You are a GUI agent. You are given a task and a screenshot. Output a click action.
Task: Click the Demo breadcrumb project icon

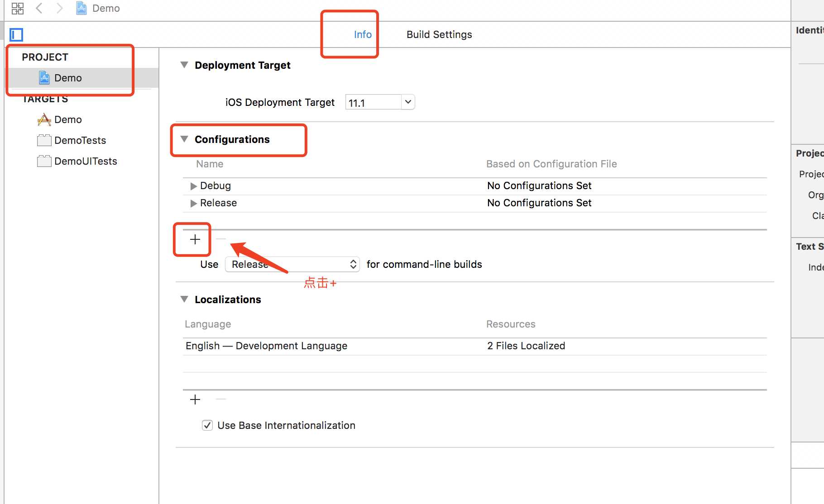[x=81, y=8]
